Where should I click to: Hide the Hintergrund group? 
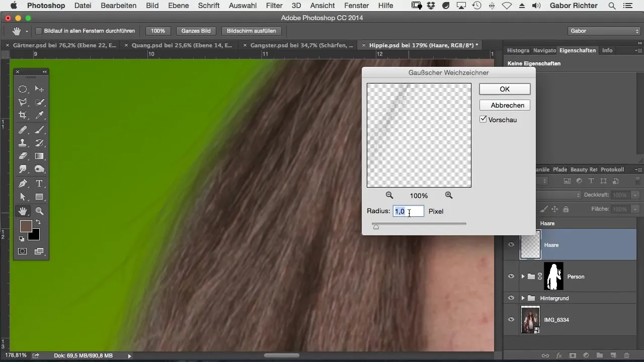coord(511,298)
